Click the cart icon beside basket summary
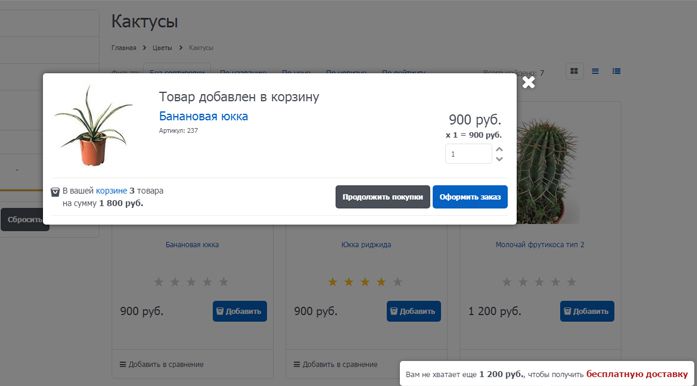This screenshot has height=386, width=697. coord(55,192)
